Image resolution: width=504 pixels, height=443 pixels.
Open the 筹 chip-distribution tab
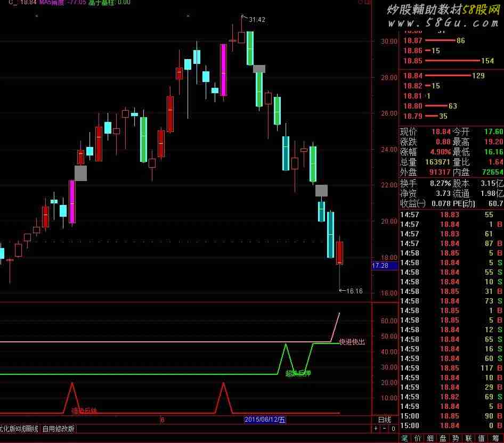click(495, 438)
